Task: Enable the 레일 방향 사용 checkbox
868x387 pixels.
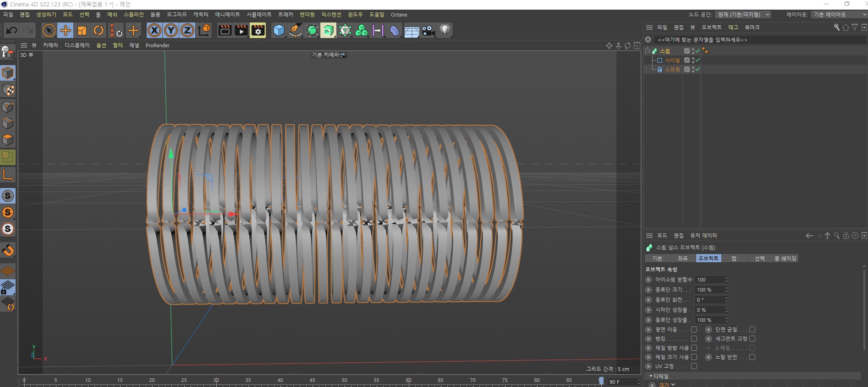Action: pyautogui.click(x=694, y=348)
